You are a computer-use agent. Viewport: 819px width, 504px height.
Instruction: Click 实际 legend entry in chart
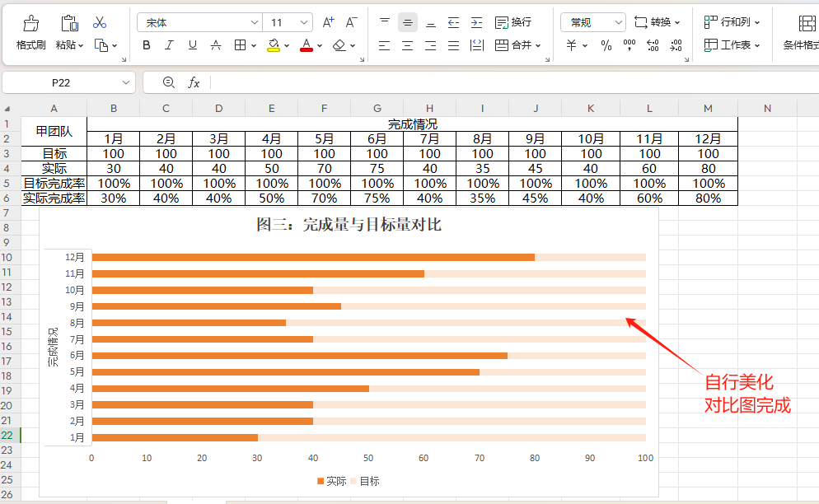pyautogui.click(x=332, y=481)
